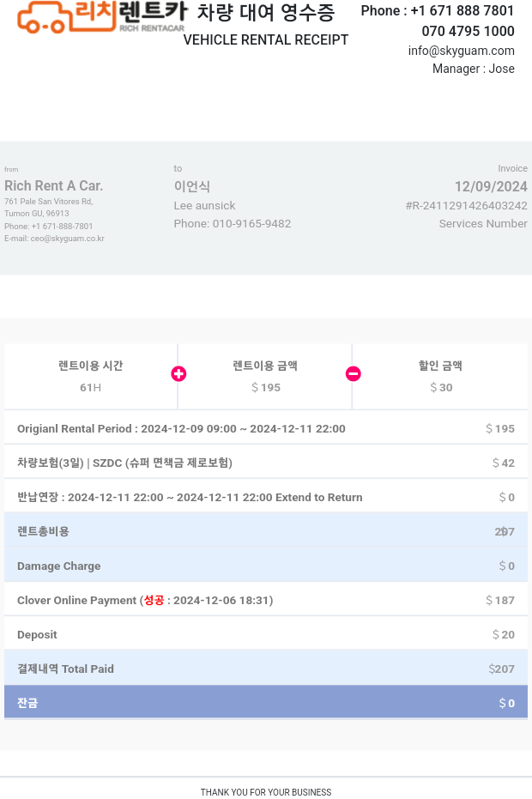This screenshot has width=532, height=799.
Task: Click the Damage Charge row
Action: tap(265, 566)
